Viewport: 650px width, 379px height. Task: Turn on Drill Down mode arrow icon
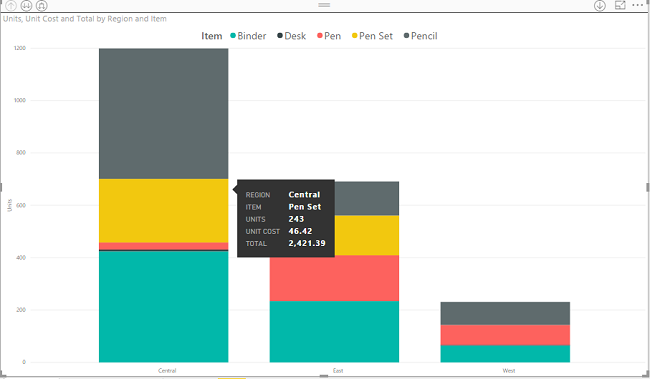600,5
